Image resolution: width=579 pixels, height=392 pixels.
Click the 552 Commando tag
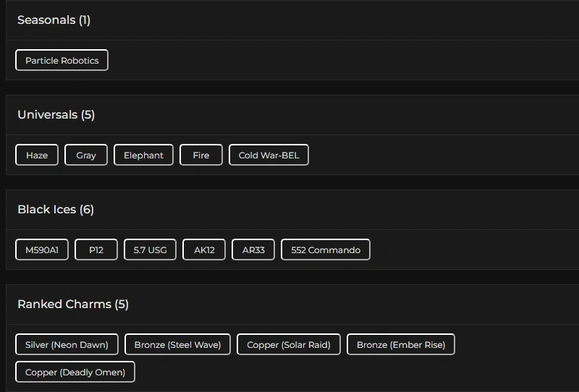[326, 250]
